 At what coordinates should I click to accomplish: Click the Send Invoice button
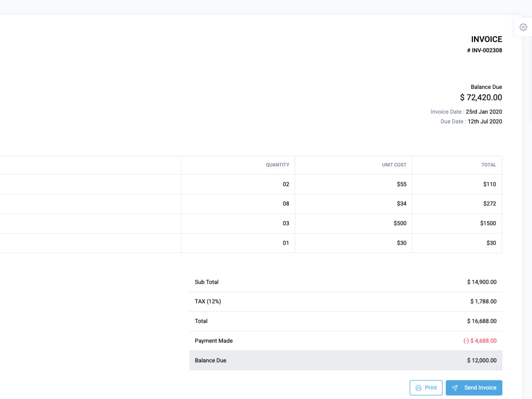pyautogui.click(x=473, y=387)
